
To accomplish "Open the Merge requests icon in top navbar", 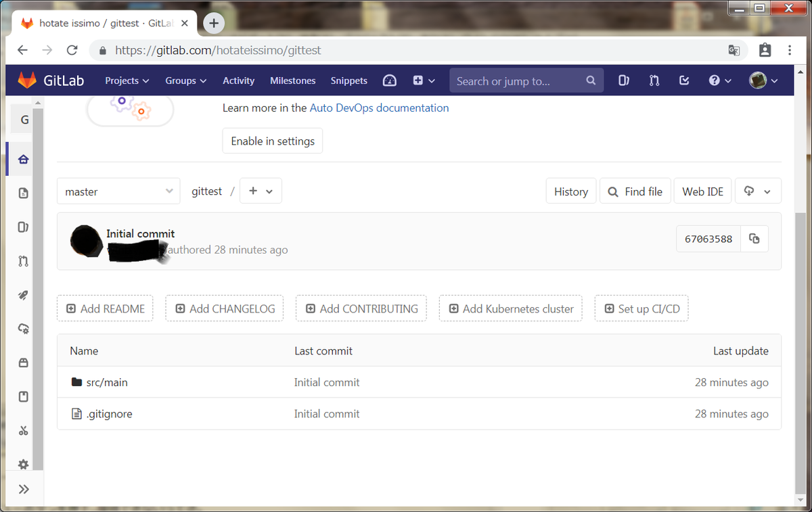I will 654,80.
